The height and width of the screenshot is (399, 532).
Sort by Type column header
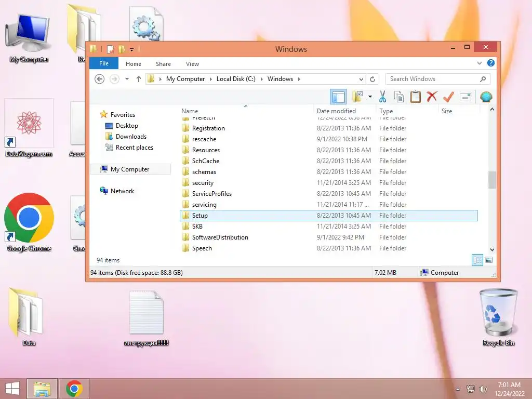[x=386, y=111]
